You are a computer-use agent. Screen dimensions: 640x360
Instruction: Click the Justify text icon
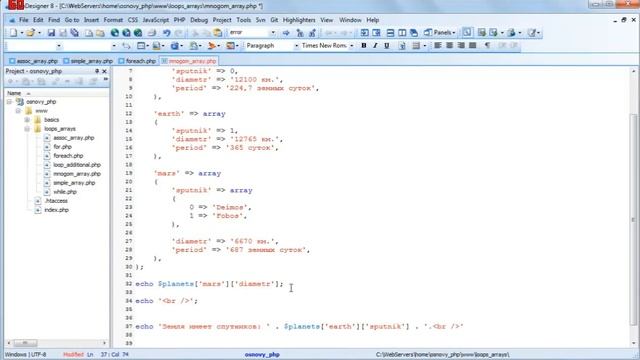click(473, 45)
